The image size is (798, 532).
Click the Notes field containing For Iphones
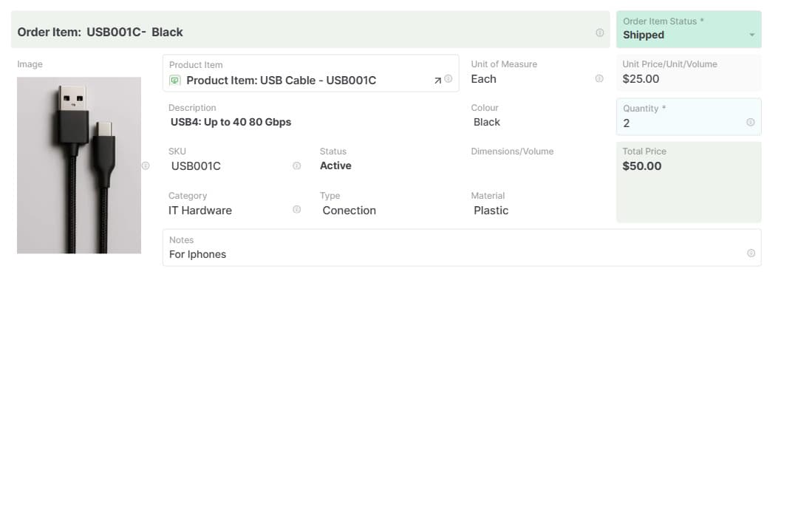443,254
